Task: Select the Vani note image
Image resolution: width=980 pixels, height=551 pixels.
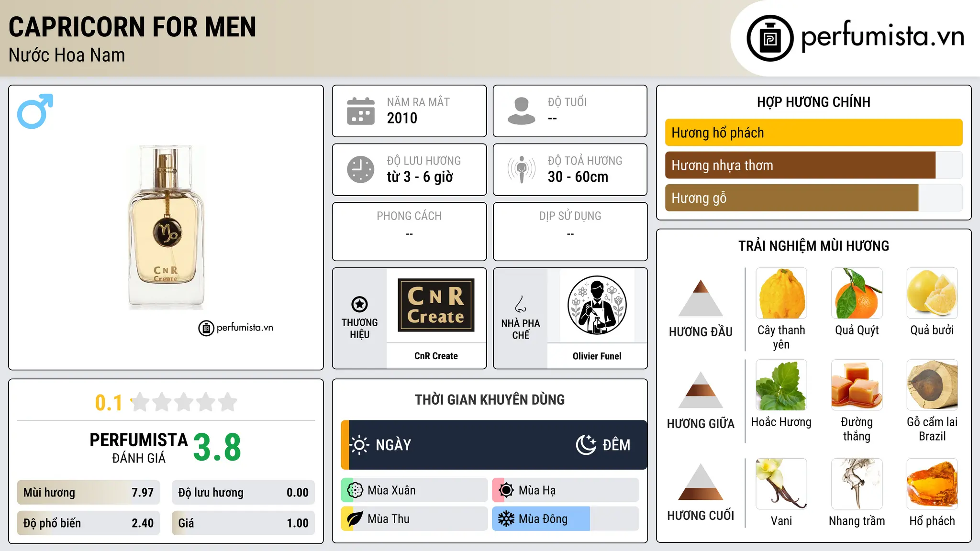Action: pyautogui.click(x=781, y=484)
